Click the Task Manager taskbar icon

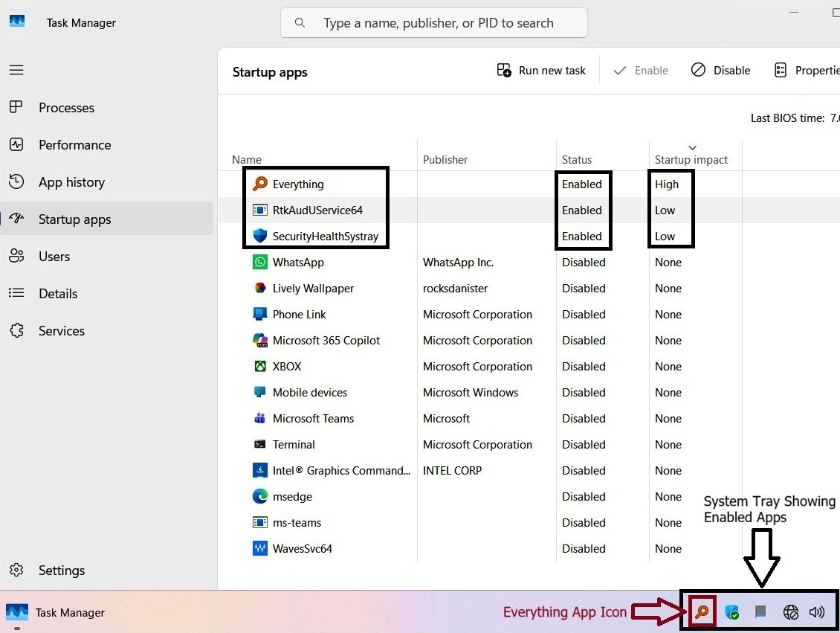click(x=17, y=612)
